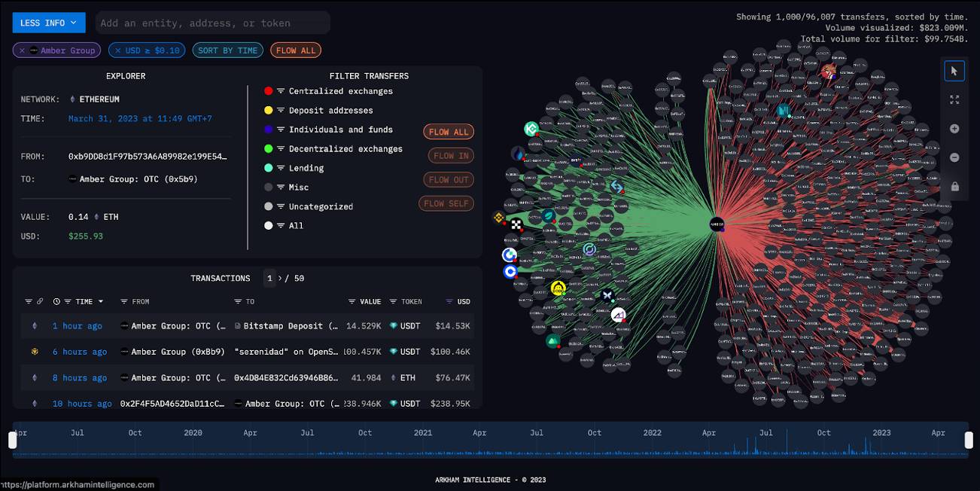Image resolution: width=980 pixels, height=491 pixels.
Task: Zoom in on the graph
Action: (954, 129)
